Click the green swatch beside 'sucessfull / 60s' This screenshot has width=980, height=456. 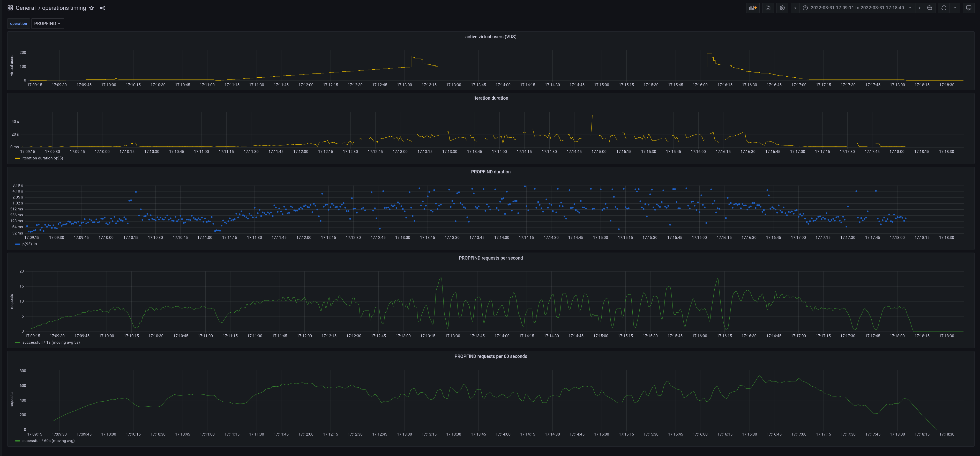18,441
